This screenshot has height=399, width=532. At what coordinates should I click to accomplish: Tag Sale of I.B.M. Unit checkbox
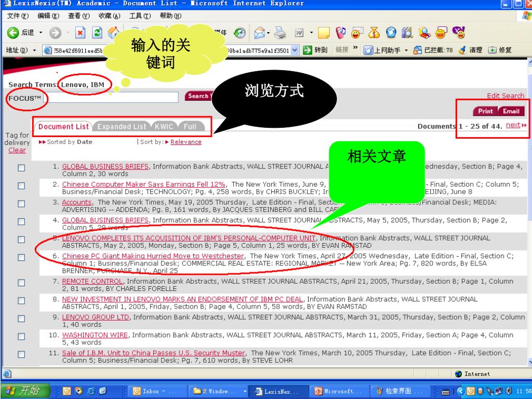click(21, 354)
